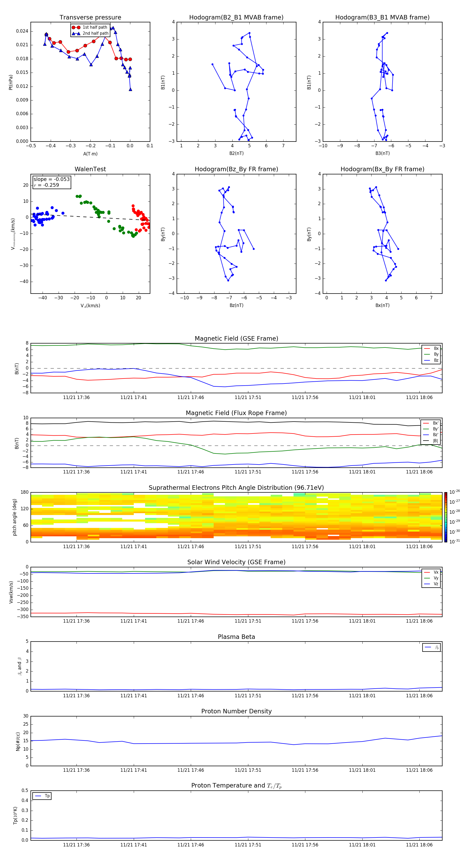
Task: Select the Bz' legend entry in Flux Rope panel
Action: point(431,435)
